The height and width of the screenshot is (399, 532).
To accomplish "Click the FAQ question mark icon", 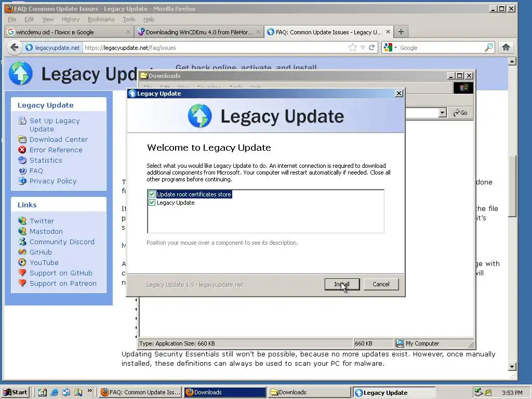I will click(x=22, y=170).
